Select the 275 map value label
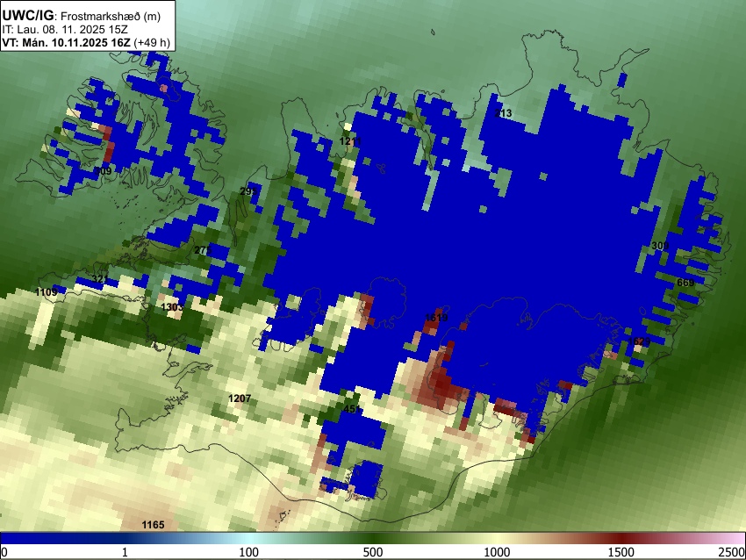The width and height of the screenshot is (746, 560). pyautogui.click(x=203, y=250)
